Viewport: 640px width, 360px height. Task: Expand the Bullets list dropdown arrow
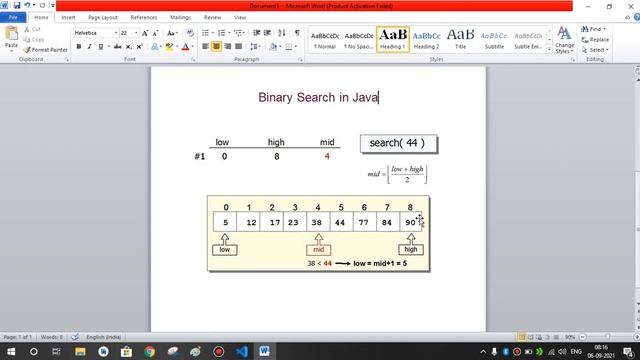[213, 33]
